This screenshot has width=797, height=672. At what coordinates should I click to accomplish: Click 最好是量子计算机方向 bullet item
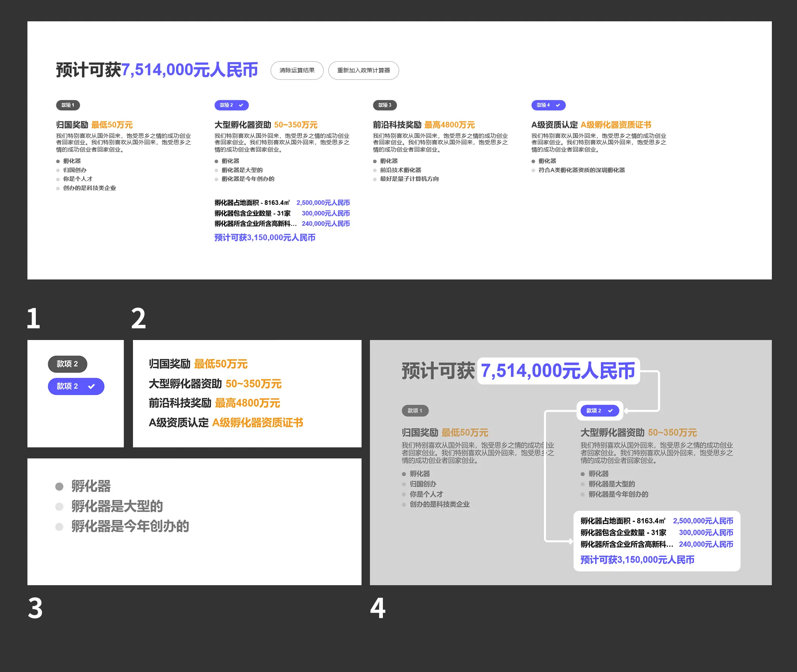(x=409, y=179)
